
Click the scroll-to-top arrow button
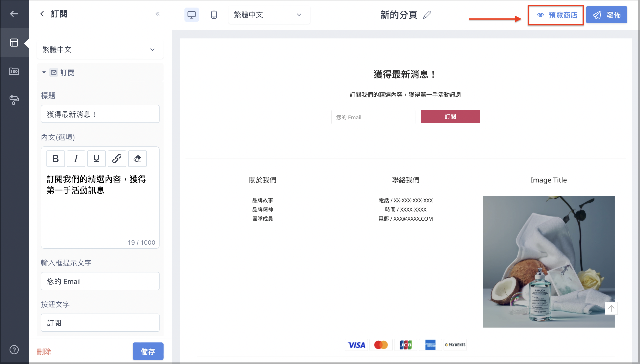click(x=611, y=308)
